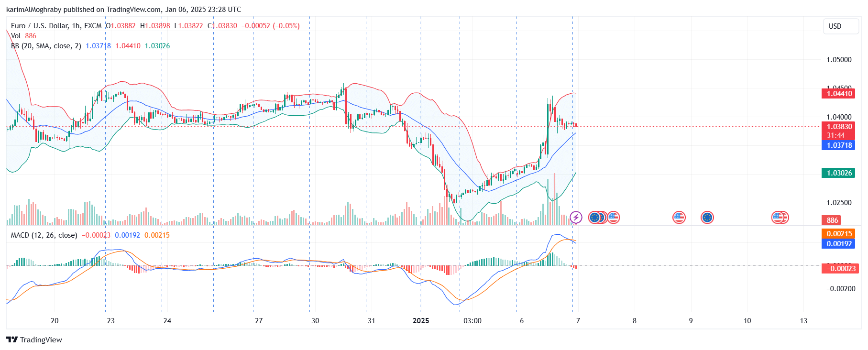Image resolution: width=868 pixels, height=350 pixels.
Task: Select the Vol indicator legend label
Action: (16, 36)
